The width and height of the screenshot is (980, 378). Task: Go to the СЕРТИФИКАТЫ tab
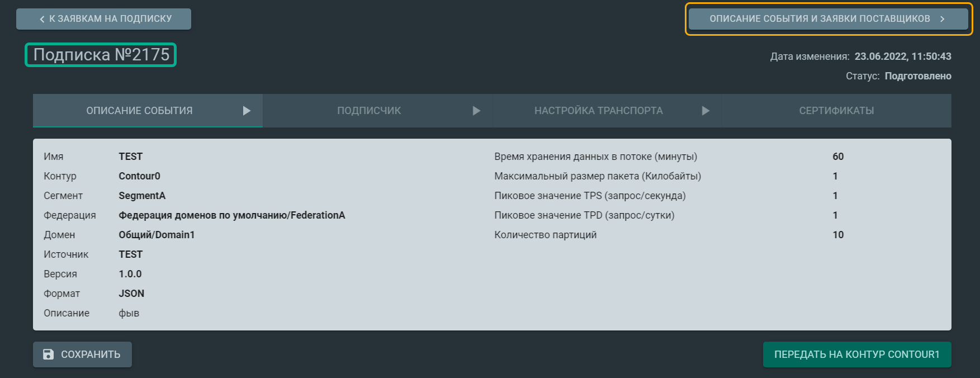click(x=836, y=111)
